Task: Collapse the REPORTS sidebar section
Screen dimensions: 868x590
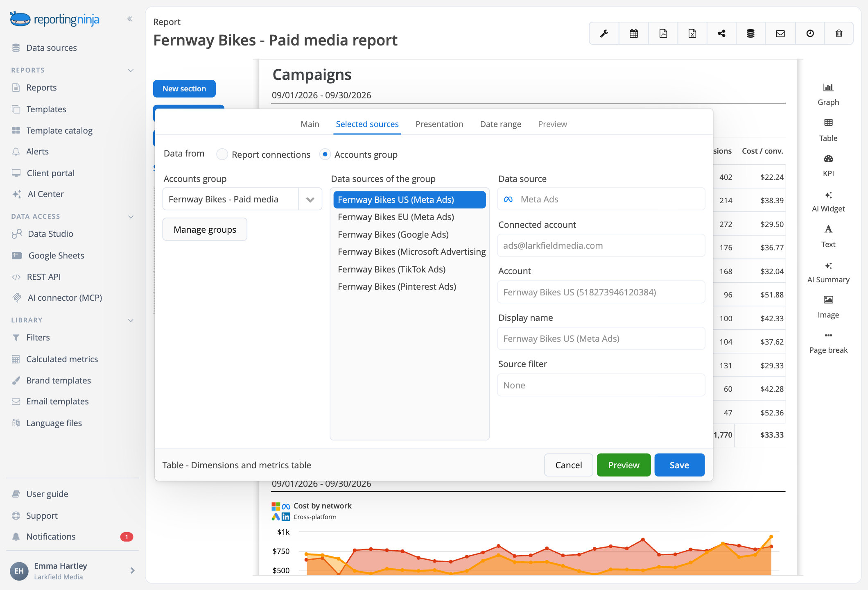Action: [131, 70]
